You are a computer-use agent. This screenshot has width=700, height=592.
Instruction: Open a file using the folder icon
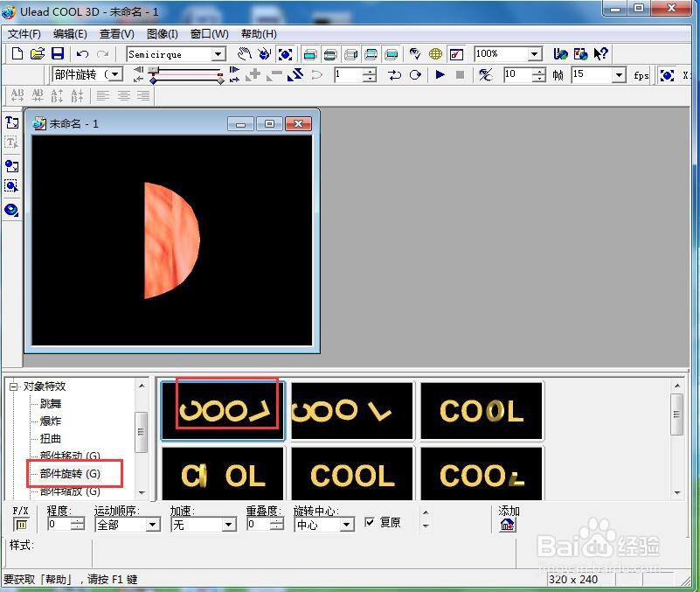click(38, 54)
